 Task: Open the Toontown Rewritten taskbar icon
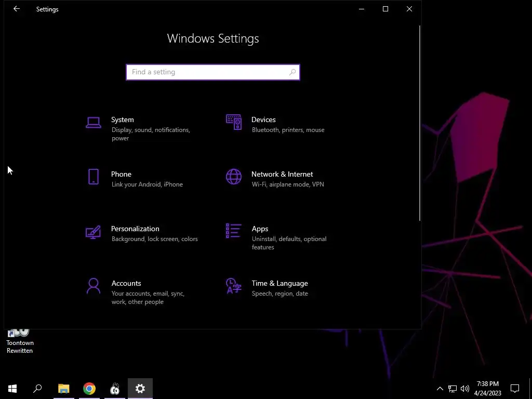(x=115, y=389)
